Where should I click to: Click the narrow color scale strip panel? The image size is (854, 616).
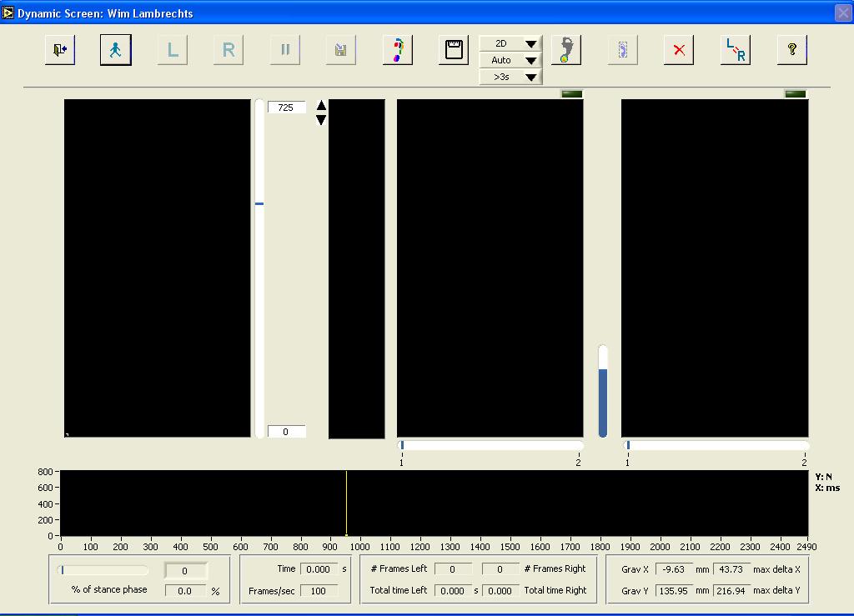point(357,268)
